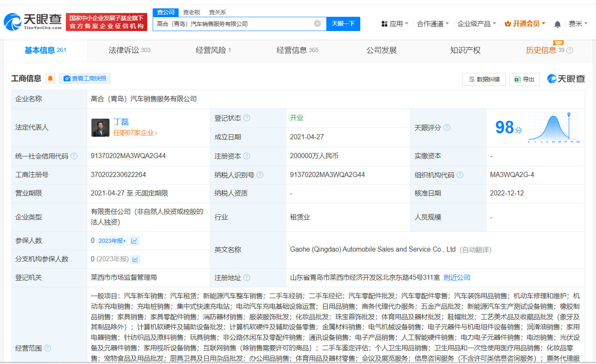Click the notification bell in top bar
This screenshot has width=596, height=364.
coord(557,24)
